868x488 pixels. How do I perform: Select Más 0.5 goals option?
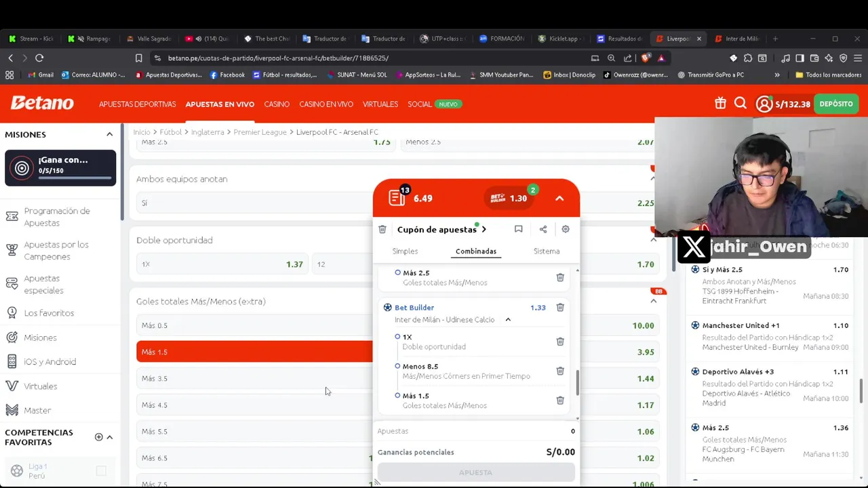point(254,325)
